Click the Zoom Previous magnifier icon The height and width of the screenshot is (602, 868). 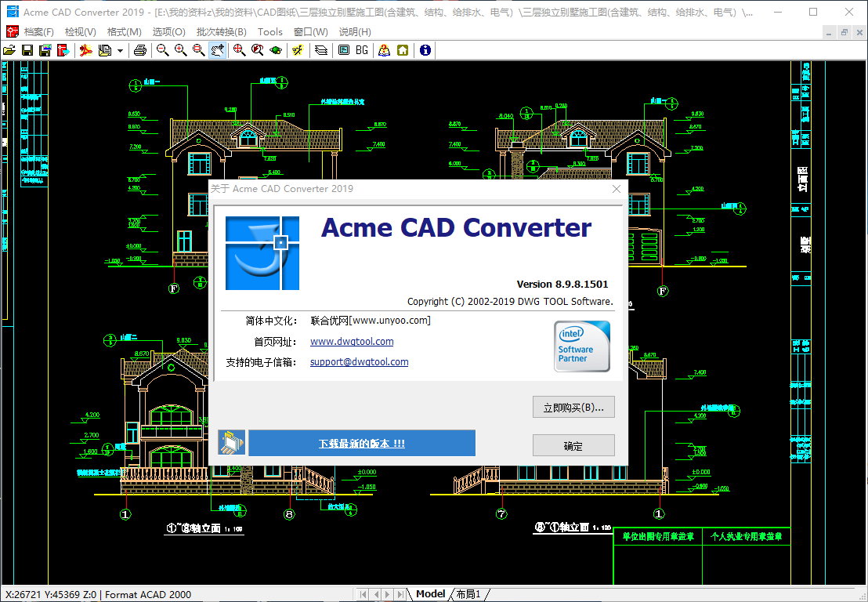pos(258,50)
